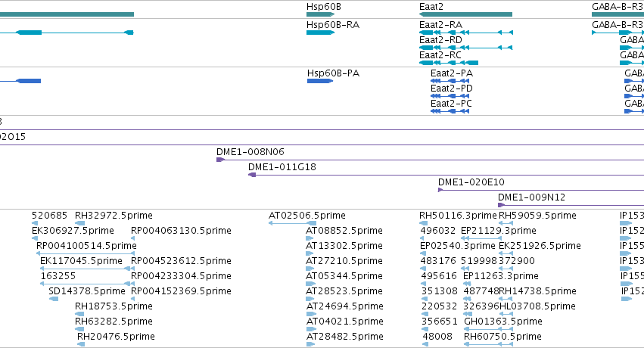Click the RP004100514.5prime EST line

(x=86, y=253)
